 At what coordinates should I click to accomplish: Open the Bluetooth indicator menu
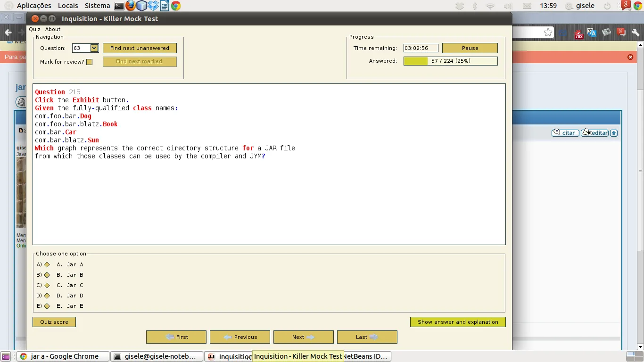point(475,6)
